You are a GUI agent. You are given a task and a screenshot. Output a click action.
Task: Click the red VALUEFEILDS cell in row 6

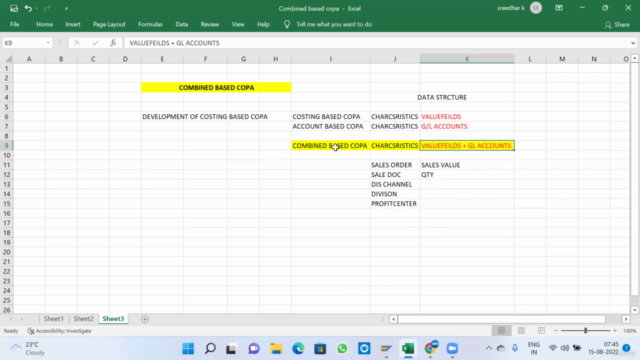[467, 117]
